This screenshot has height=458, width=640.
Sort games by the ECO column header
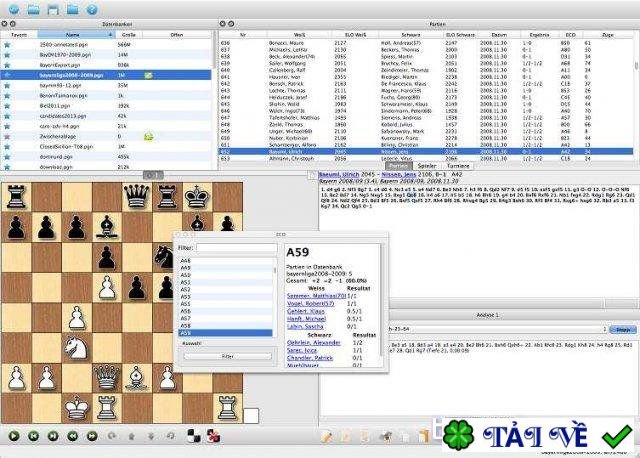click(571, 35)
